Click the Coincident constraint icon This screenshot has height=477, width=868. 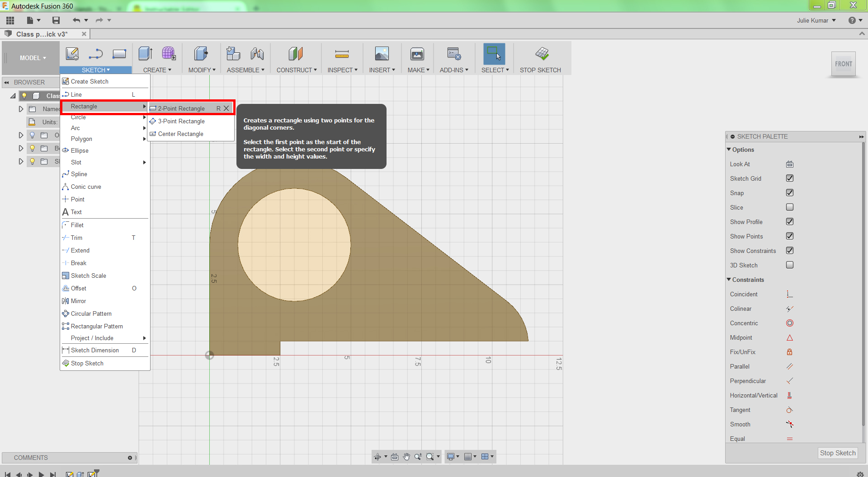[x=790, y=294]
